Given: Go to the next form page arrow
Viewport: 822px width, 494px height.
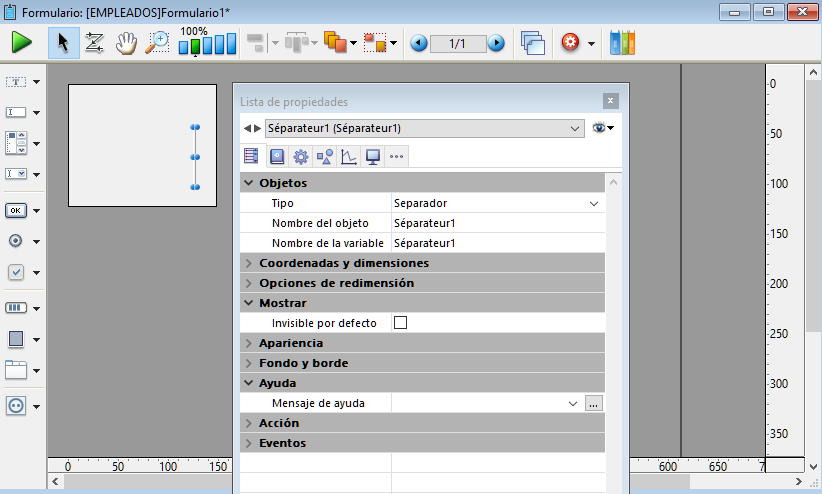Looking at the screenshot, I should [x=496, y=43].
